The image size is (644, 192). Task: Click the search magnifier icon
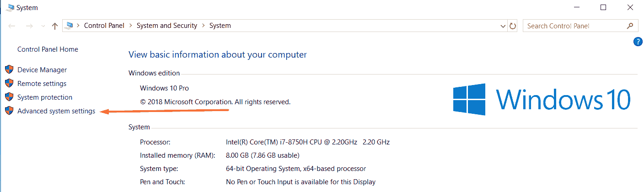[x=630, y=26]
